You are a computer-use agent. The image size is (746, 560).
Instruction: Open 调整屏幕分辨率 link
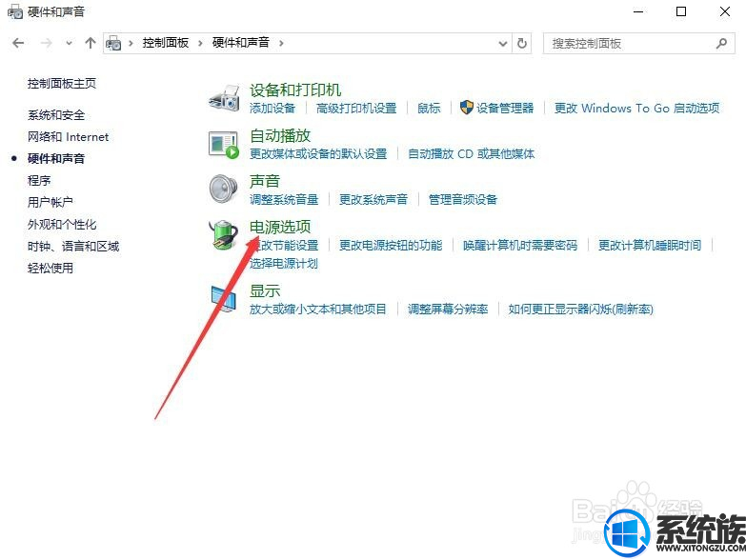448,310
